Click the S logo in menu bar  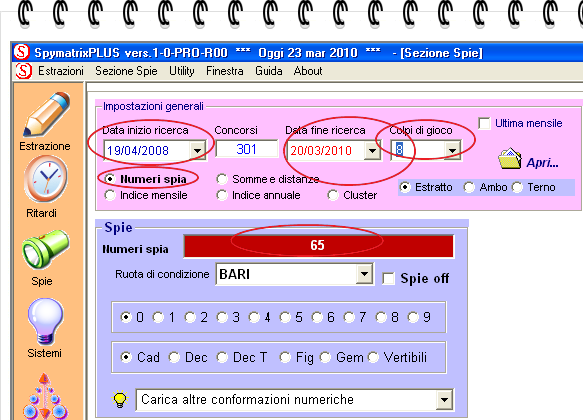click(23, 71)
